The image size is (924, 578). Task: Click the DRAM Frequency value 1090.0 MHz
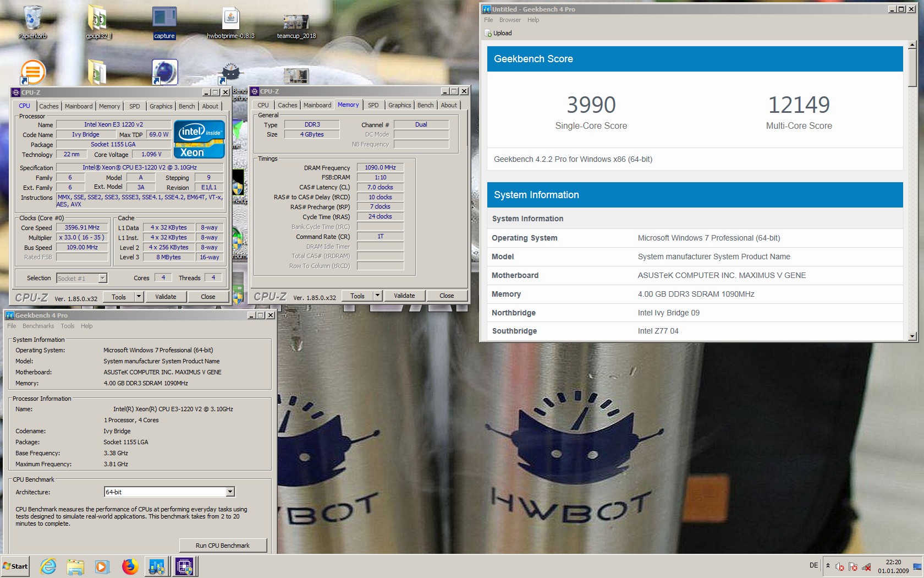tap(380, 167)
